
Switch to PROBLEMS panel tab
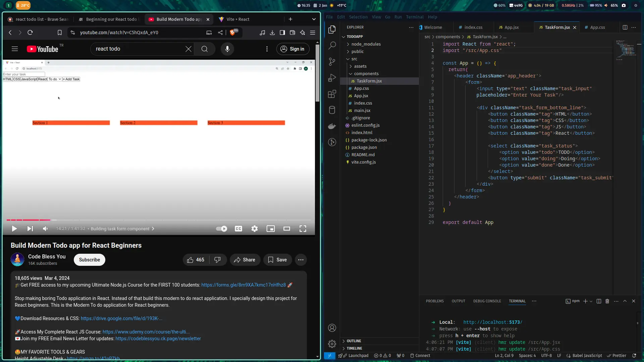[x=435, y=301]
